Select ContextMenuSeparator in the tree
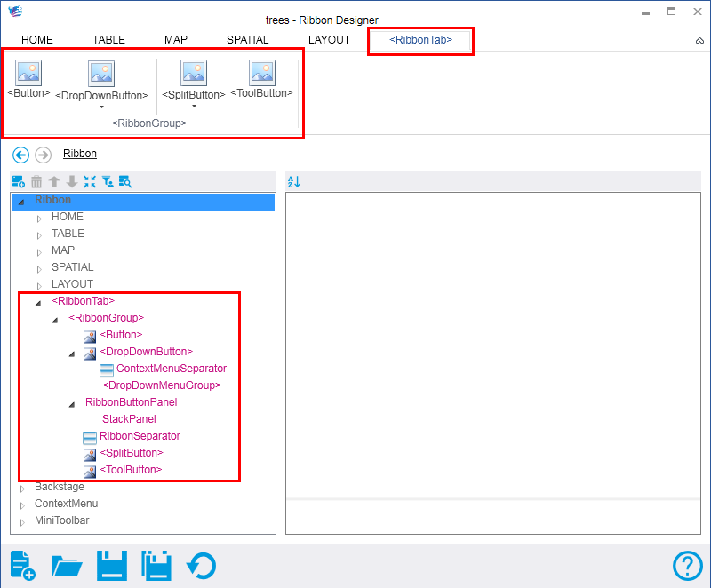This screenshot has width=711, height=588. point(172,369)
